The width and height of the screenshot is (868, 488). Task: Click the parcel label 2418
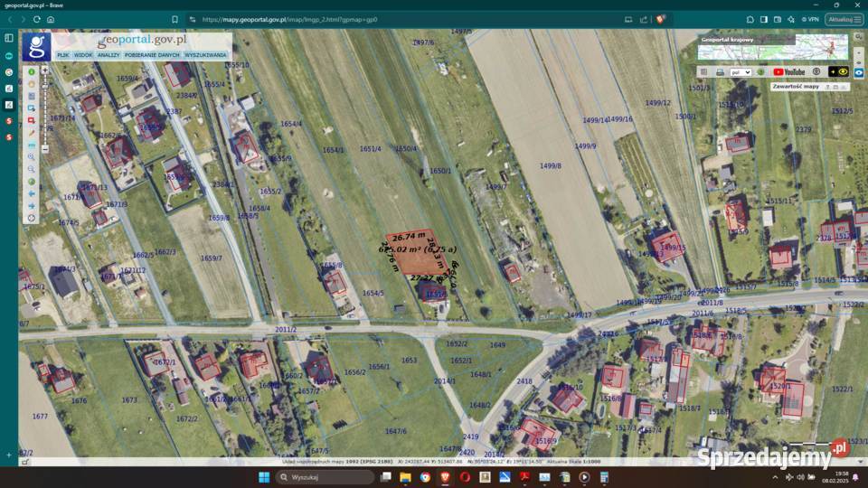(524, 381)
